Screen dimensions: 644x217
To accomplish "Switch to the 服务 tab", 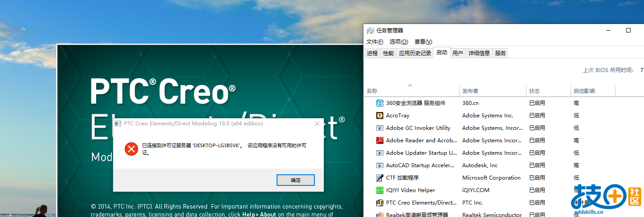I will coord(501,53).
